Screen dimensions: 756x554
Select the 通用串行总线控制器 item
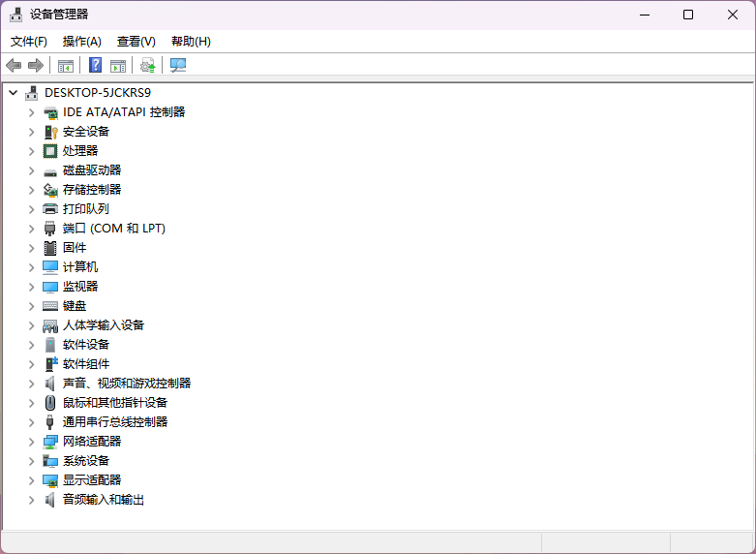tap(115, 422)
